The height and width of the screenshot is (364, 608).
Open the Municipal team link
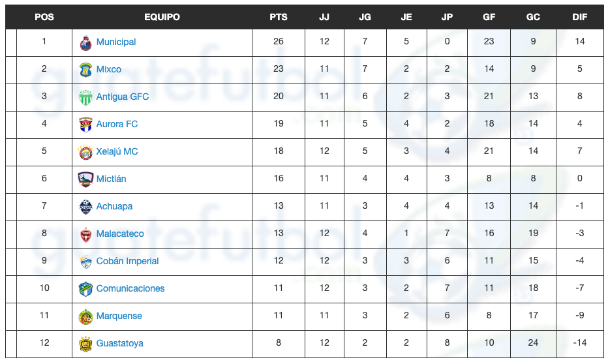116,42
